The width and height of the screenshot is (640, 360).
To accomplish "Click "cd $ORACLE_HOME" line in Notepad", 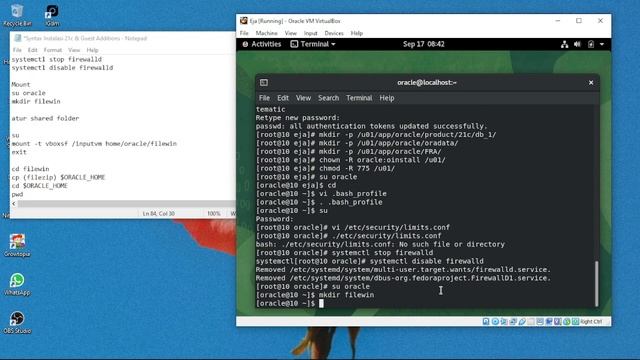I will tap(40, 186).
